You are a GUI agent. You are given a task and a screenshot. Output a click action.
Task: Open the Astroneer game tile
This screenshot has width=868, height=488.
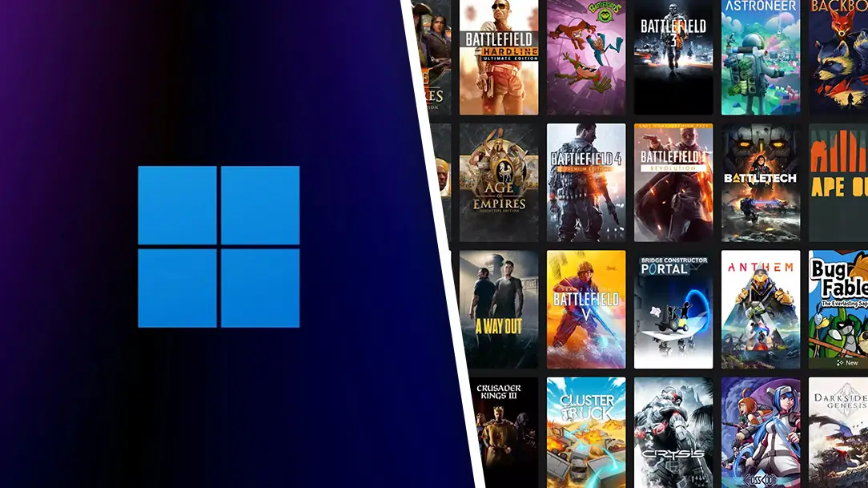(x=760, y=56)
